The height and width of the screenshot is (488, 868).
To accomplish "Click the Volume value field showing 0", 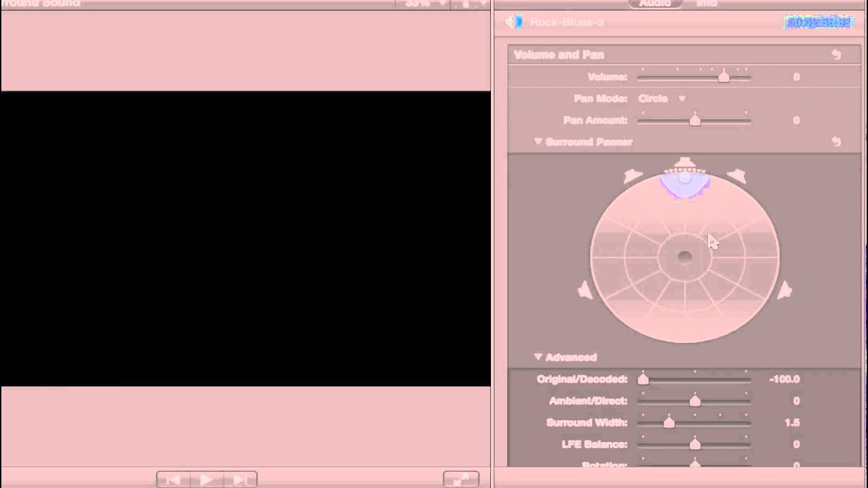I will coord(796,77).
